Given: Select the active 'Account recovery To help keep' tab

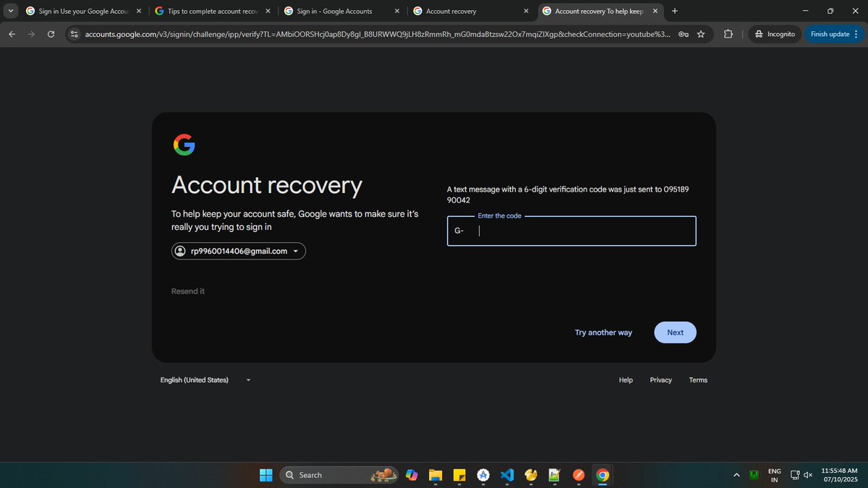Looking at the screenshot, I should [600, 11].
